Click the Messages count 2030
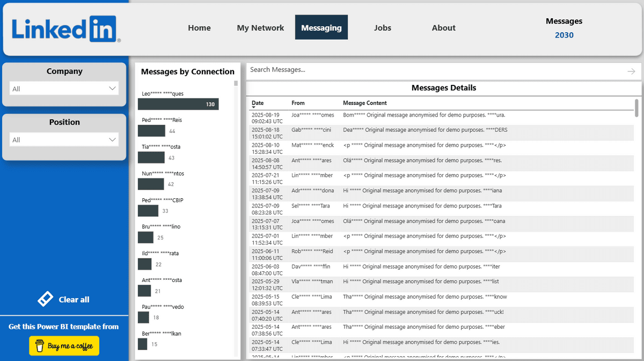644x361 pixels. (564, 35)
